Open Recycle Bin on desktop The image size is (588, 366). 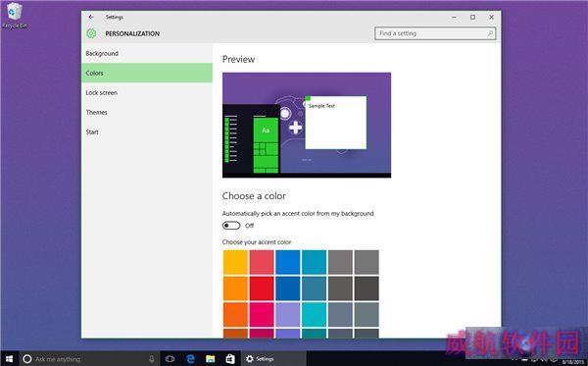[15, 16]
